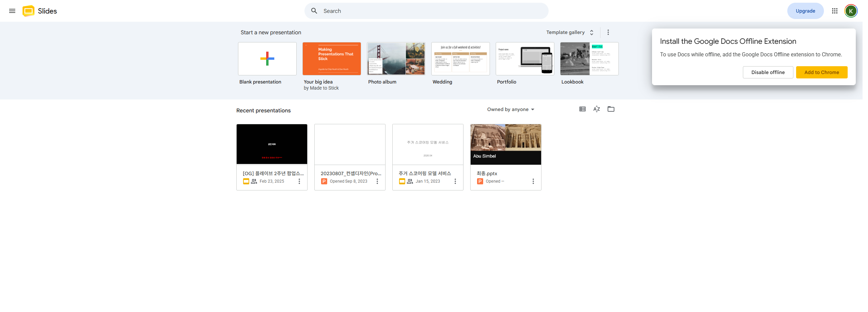
Task: Open the [OG] 플레이브 presentation thumbnail
Action: (x=272, y=144)
